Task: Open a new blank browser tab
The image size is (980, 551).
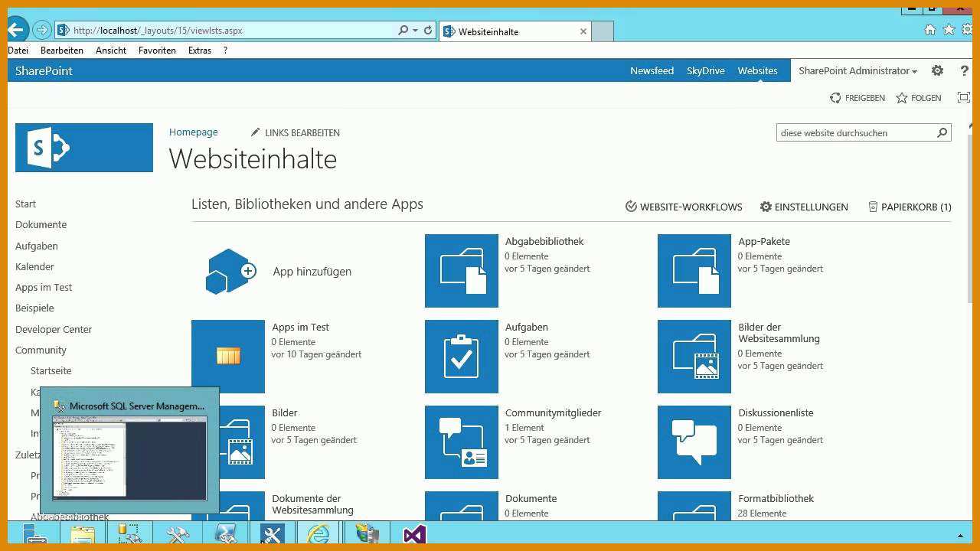Action: coord(603,31)
